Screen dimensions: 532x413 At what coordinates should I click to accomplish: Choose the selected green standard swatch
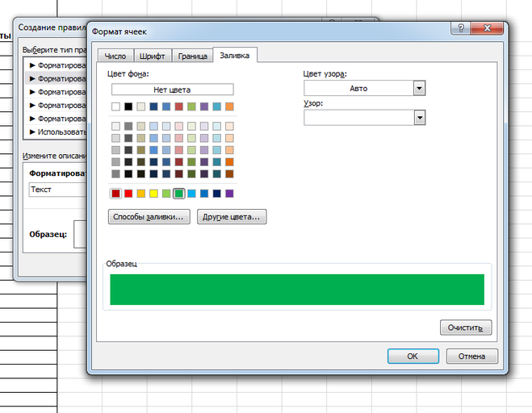[178, 194]
